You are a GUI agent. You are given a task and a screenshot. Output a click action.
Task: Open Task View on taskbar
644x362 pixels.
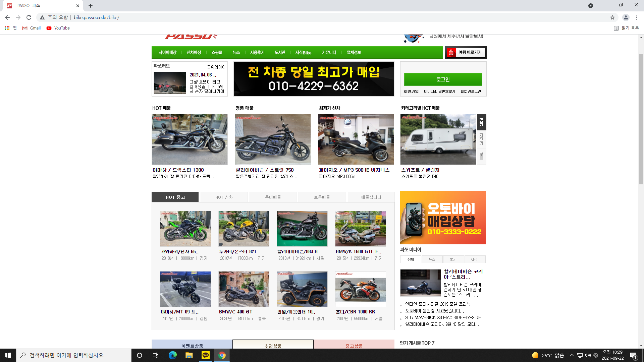click(x=156, y=355)
